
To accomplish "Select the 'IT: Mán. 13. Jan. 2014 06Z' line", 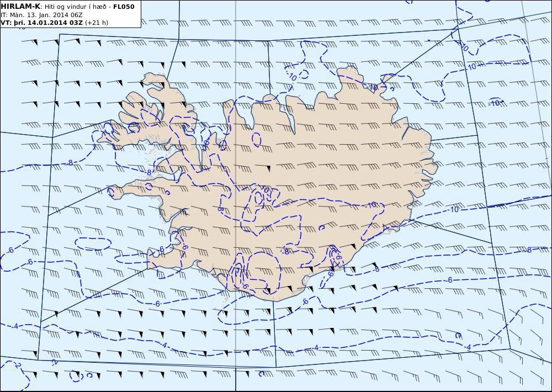I will pos(41,15).
